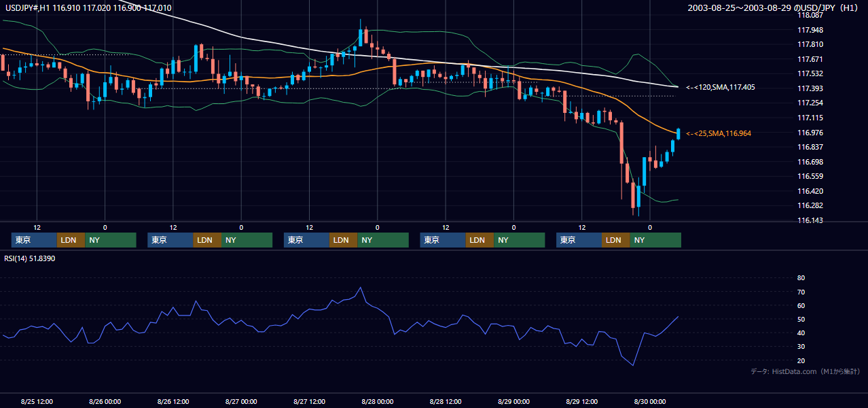Click the 8/28 00:00 date label
The image size is (868, 408).
377,401
